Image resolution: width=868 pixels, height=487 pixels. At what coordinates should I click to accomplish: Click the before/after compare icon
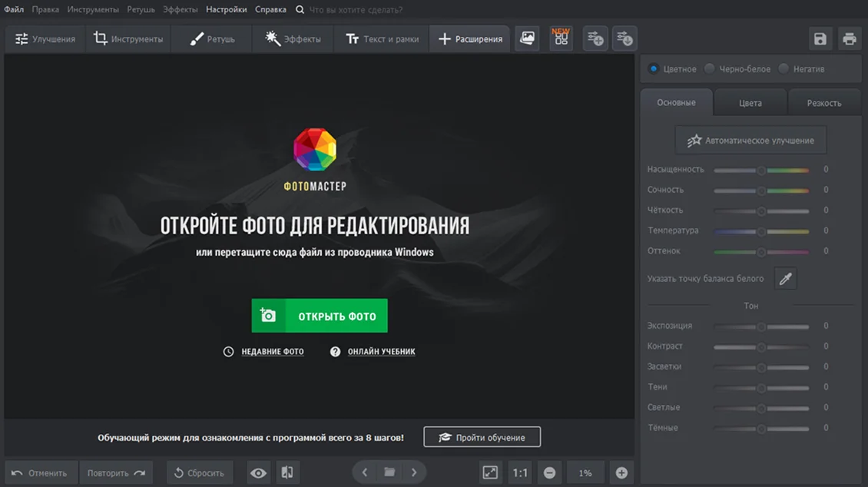point(287,472)
